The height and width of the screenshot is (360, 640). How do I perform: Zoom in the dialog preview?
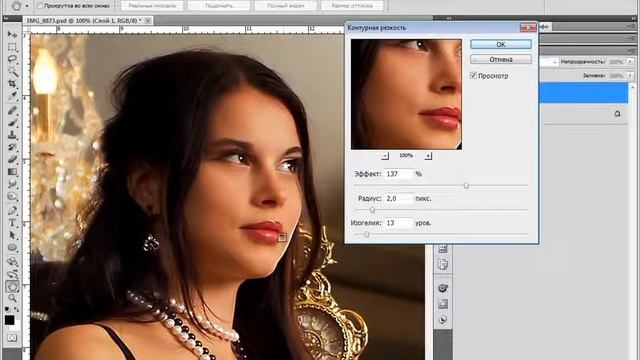pos(428,156)
